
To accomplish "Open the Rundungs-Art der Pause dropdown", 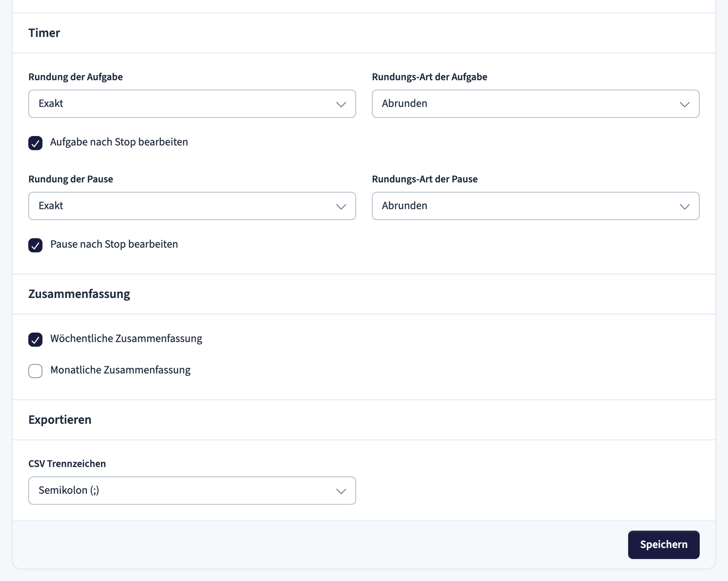I will point(536,206).
